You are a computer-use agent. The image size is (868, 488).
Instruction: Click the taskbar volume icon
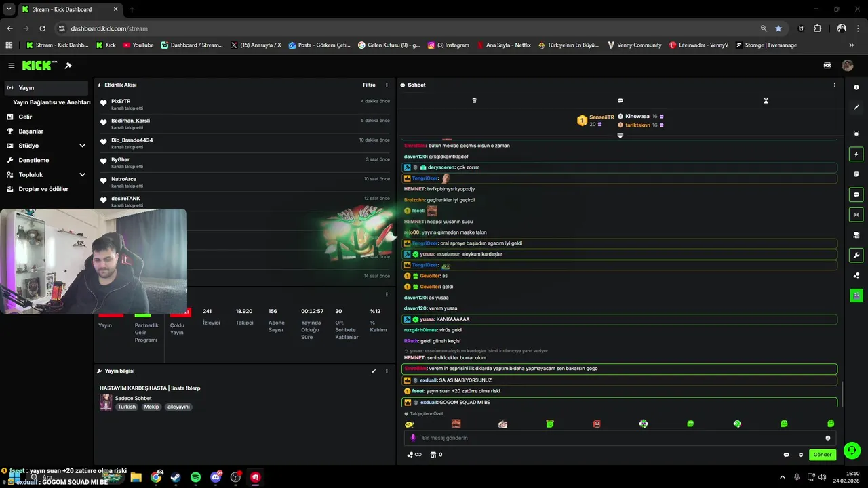823,477
